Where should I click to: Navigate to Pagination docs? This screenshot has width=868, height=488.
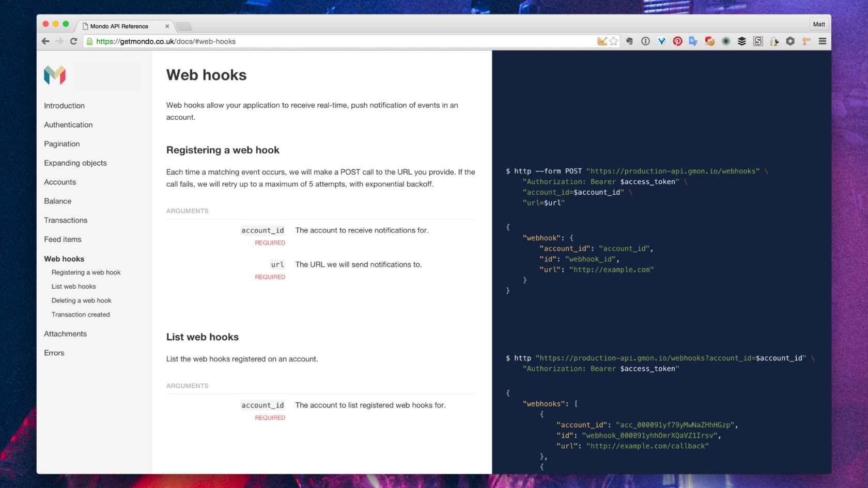(62, 144)
